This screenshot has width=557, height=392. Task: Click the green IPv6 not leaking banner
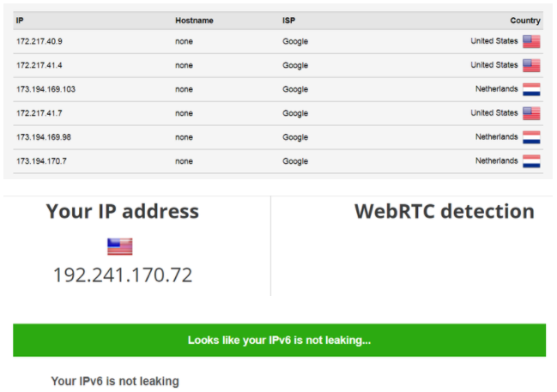pyautogui.click(x=279, y=341)
